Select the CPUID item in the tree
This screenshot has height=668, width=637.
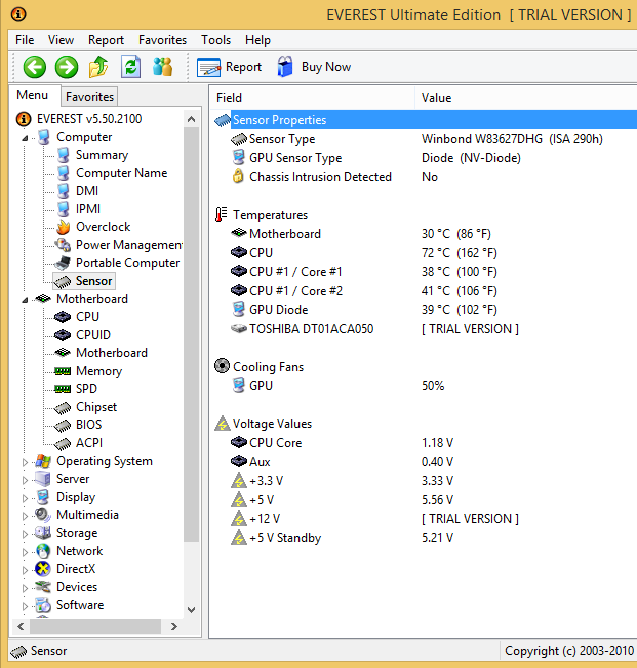point(93,335)
